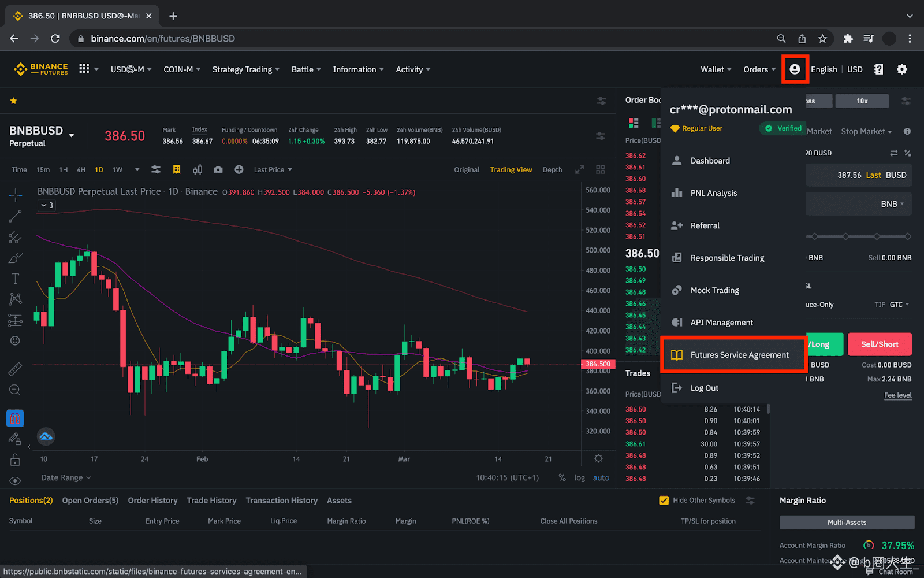Viewport: 924px width, 578px height.
Task: Toggle lock all drawing tools
Action: tap(15, 460)
